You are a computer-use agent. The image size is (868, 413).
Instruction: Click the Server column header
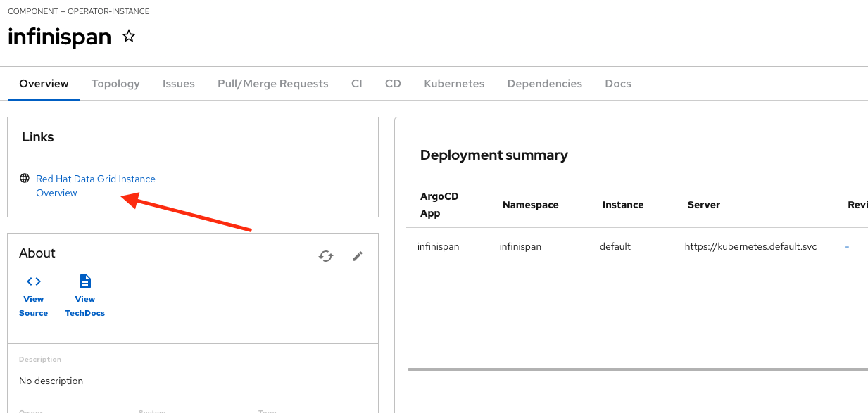704,205
